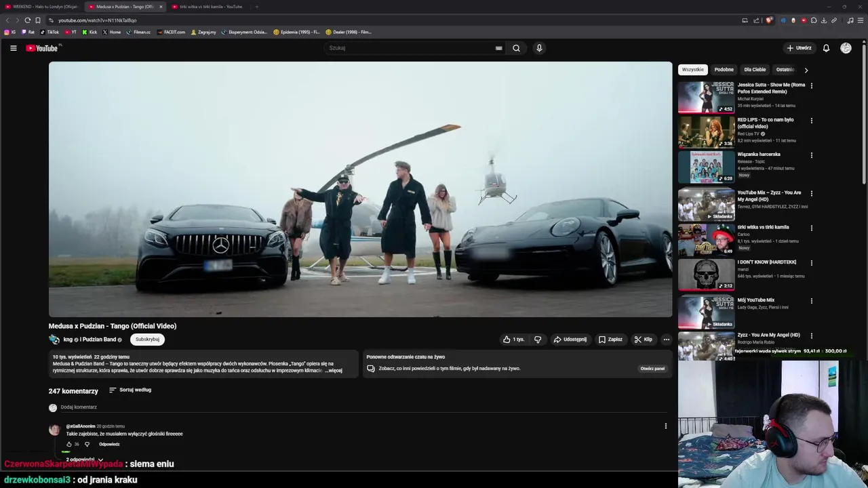Focus the Szukaj search field

[x=411, y=48]
